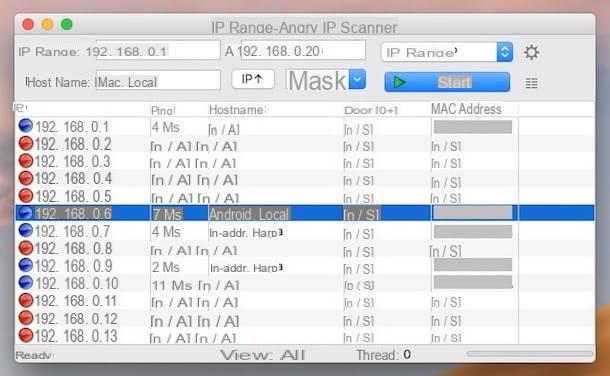
Task: Sort by the MAC Address column header
Action: 466,109
